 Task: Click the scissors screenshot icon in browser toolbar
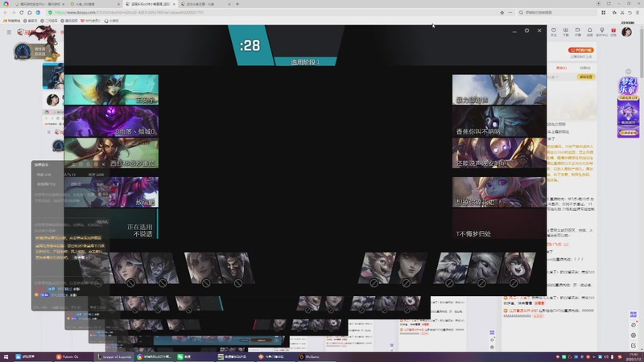[622, 13]
